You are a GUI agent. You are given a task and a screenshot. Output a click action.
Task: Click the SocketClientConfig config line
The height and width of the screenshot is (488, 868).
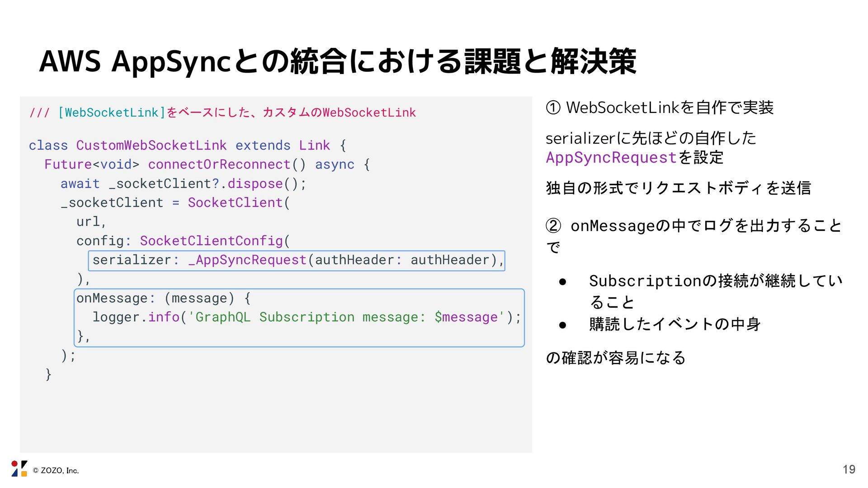coord(183,241)
